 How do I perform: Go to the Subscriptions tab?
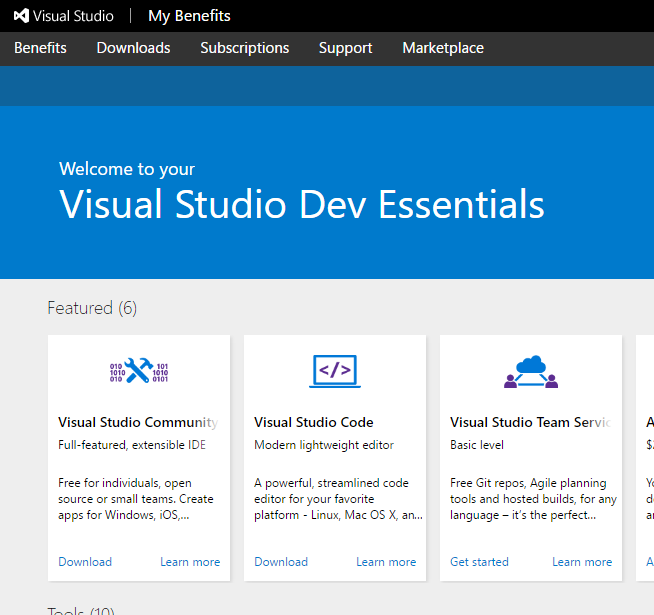point(245,48)
